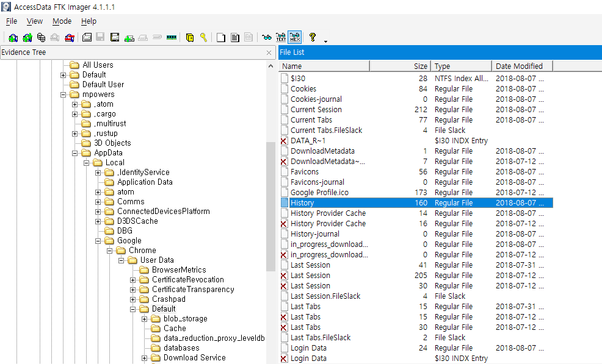Sort file list by Type column
Image resolution: width=602 pixels, height=364 pixels.
click(x=461, y=66)
